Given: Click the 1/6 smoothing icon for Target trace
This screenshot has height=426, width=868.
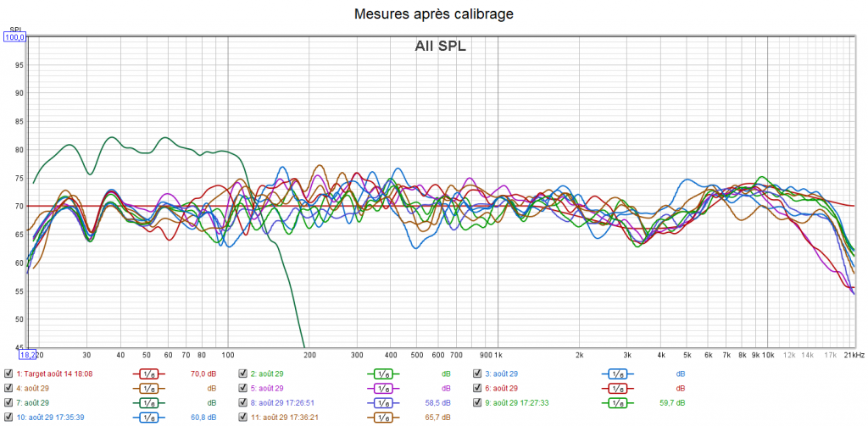Looking at the screenshot, I should click(148, 373).
